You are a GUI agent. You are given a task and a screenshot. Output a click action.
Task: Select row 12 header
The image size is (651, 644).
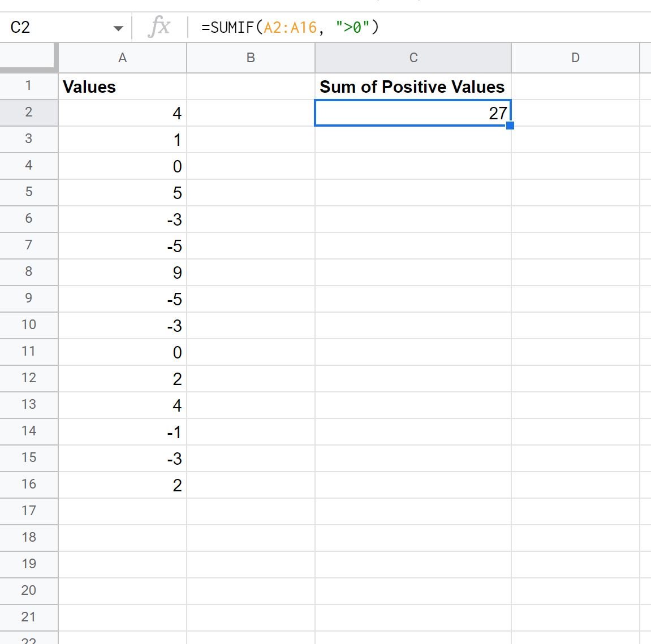(x=29, y=378)
